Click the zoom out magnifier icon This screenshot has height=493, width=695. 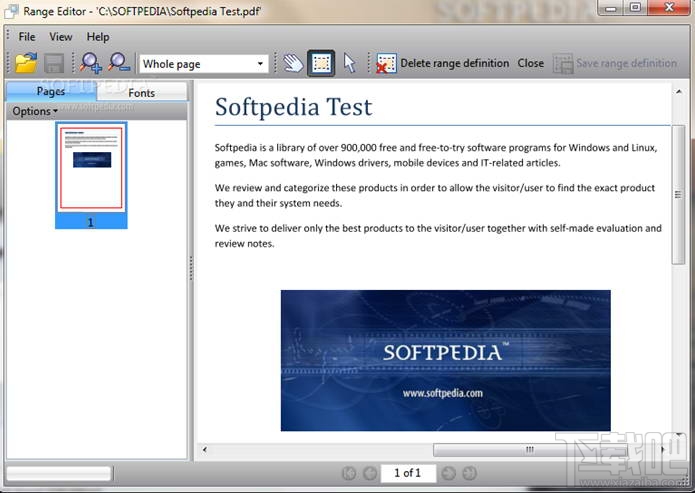tap(119, 63)
